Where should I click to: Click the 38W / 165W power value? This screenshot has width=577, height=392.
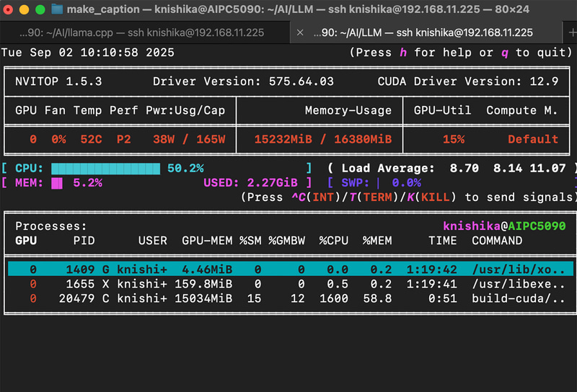189,139
